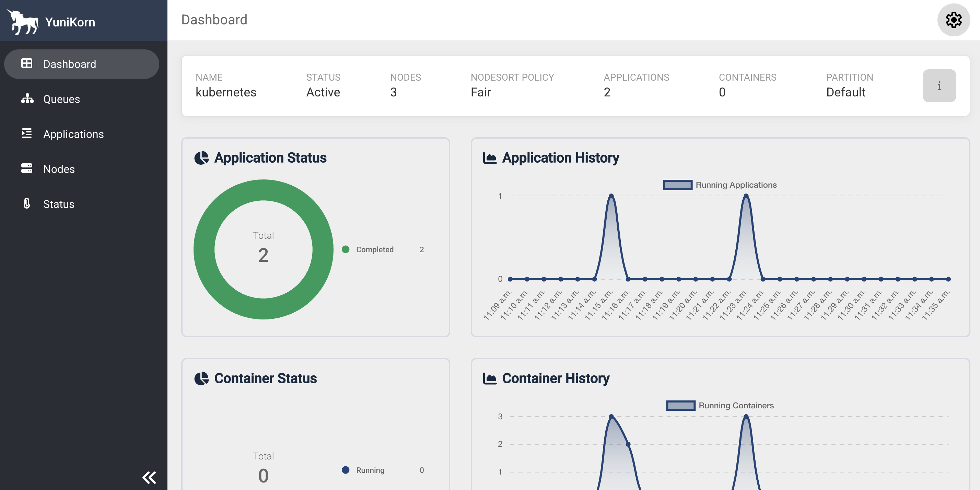Click the 'Running Applications' legend text
Viewport: 980px width, 490px height.
tap(736, 185)
